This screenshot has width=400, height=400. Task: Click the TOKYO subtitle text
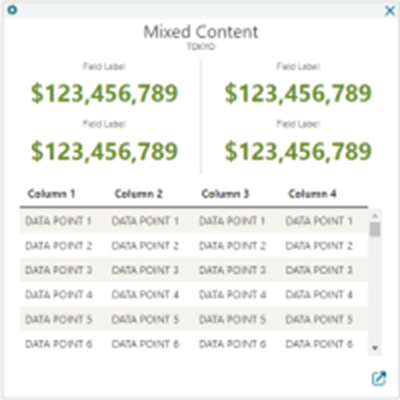pyautogui.click(x=201, y=47)
